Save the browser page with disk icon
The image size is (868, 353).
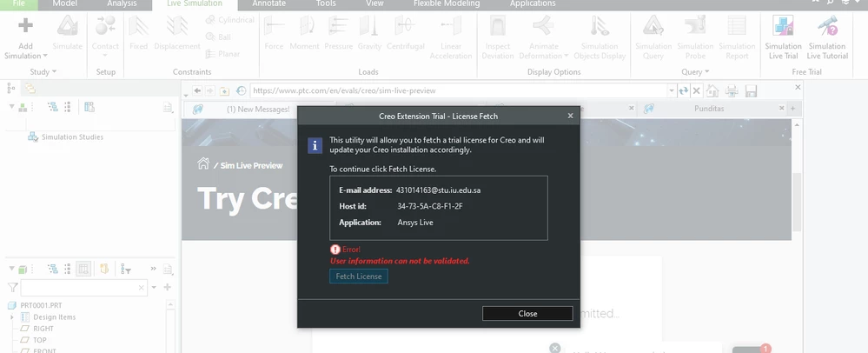pyautogui.click(x=752, y=91)
